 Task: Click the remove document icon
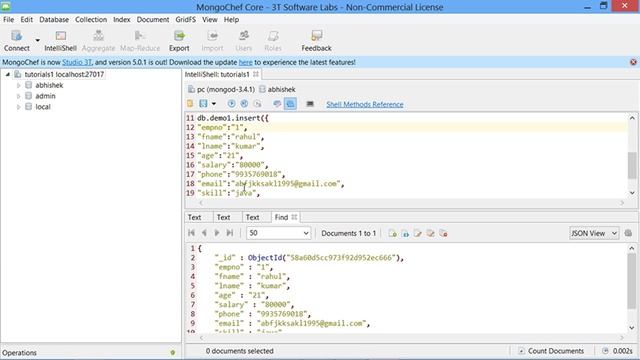pos(443,233)
